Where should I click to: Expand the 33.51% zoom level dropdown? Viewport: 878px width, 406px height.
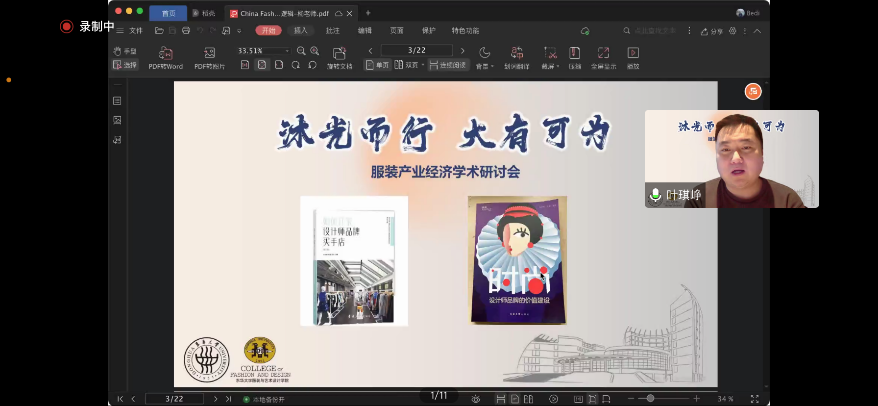(x=287, y=51)
